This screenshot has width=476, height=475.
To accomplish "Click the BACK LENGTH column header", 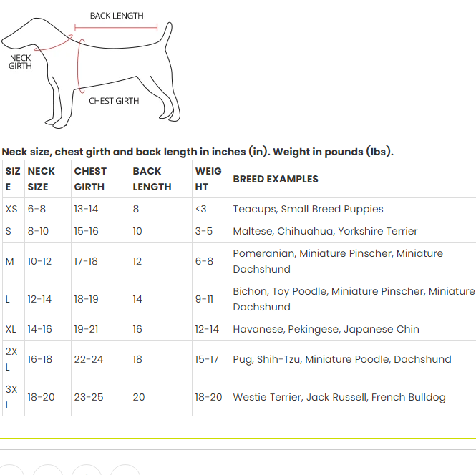I will (x=152, y=179).
